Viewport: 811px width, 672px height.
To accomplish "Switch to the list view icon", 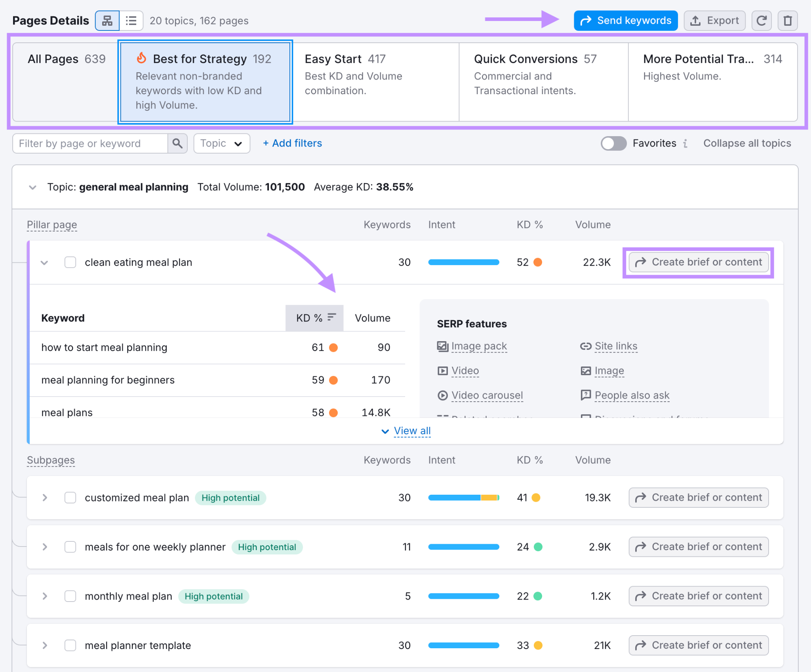I will pyautogui.click(x=131, y=21).
